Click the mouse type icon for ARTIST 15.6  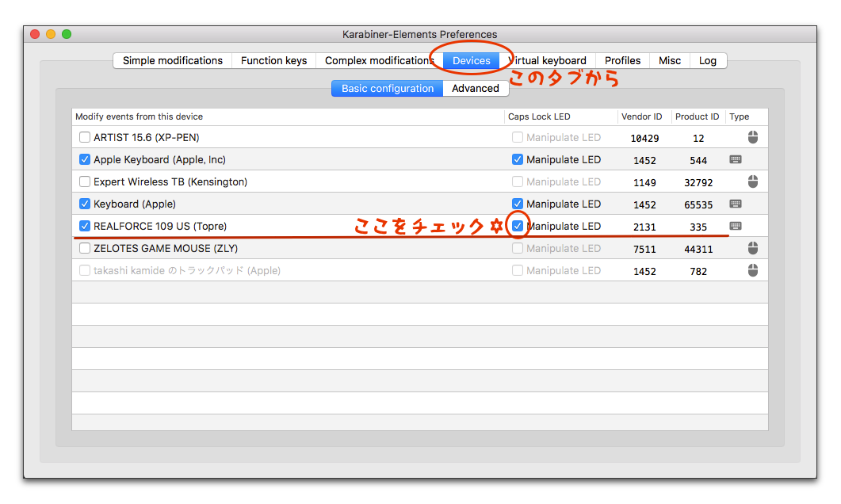click(x=752, y=137)
